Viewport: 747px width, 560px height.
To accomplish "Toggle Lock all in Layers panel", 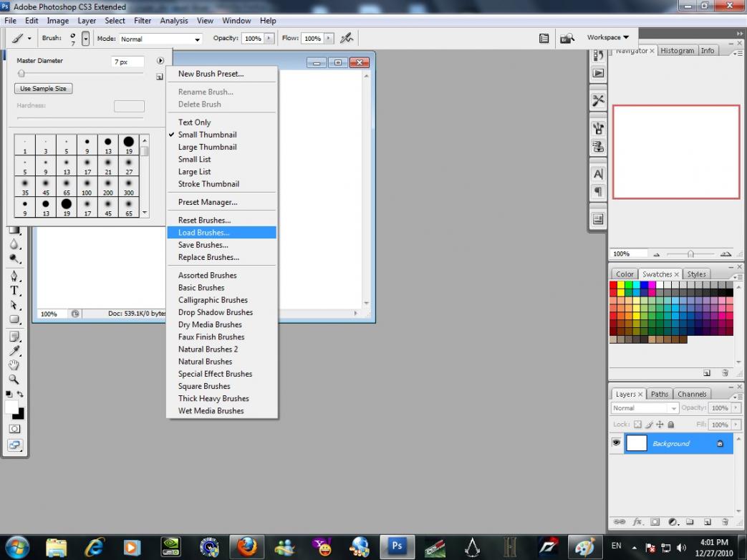I will coord(671,424).
